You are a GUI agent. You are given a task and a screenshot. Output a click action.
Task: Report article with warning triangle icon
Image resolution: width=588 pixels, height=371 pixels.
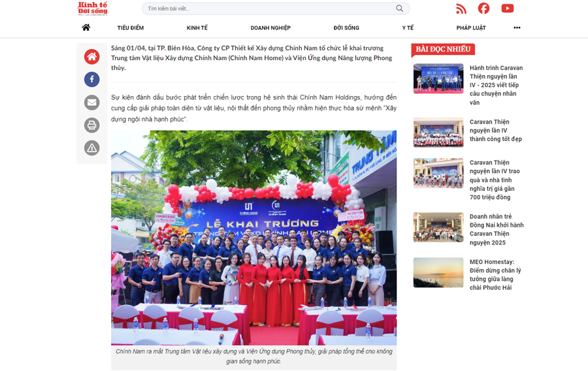[x=92, y=148]
